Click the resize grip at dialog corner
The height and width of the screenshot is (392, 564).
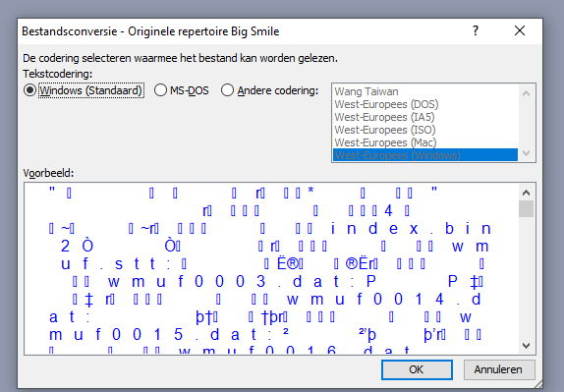tap(537, 384)
